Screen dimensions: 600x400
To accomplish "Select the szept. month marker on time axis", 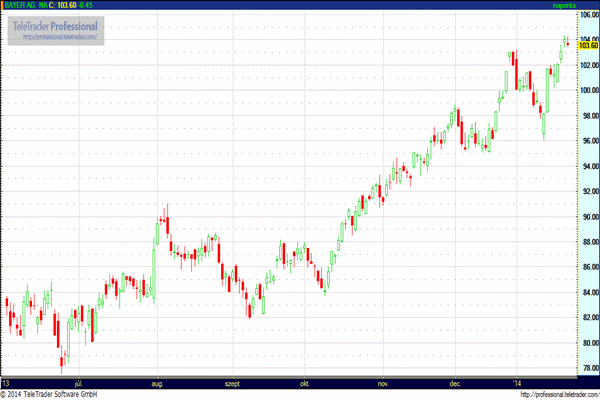I will (x=232, y=384).
